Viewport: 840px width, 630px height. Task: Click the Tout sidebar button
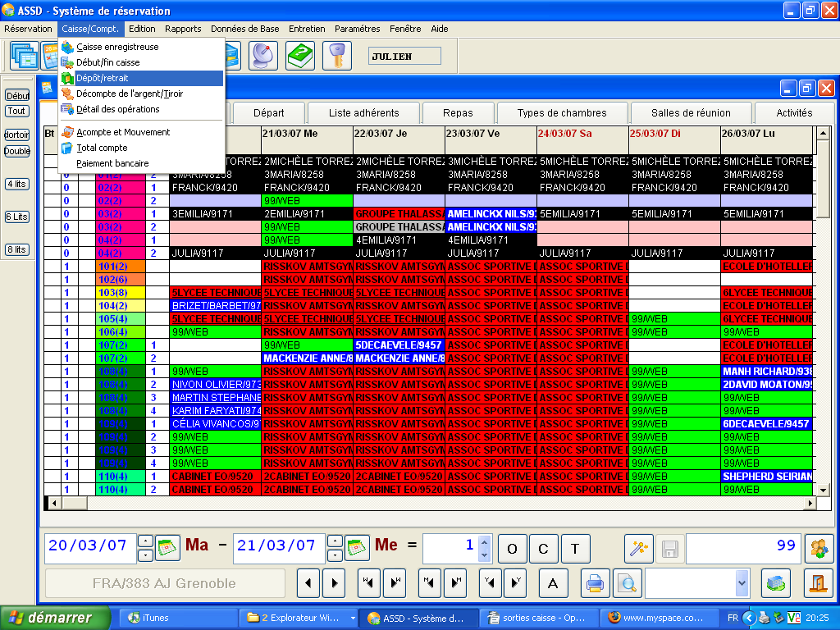click(17, 111)
